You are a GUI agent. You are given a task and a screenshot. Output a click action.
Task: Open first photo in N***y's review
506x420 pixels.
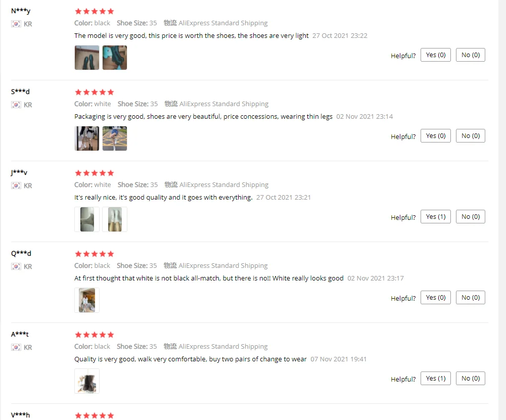(x=87, y=58)
